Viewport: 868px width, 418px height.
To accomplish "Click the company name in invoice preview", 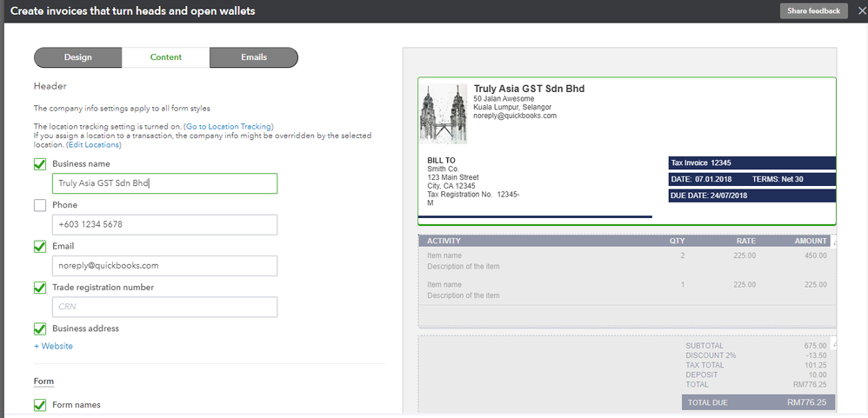I will coord(529,89).
